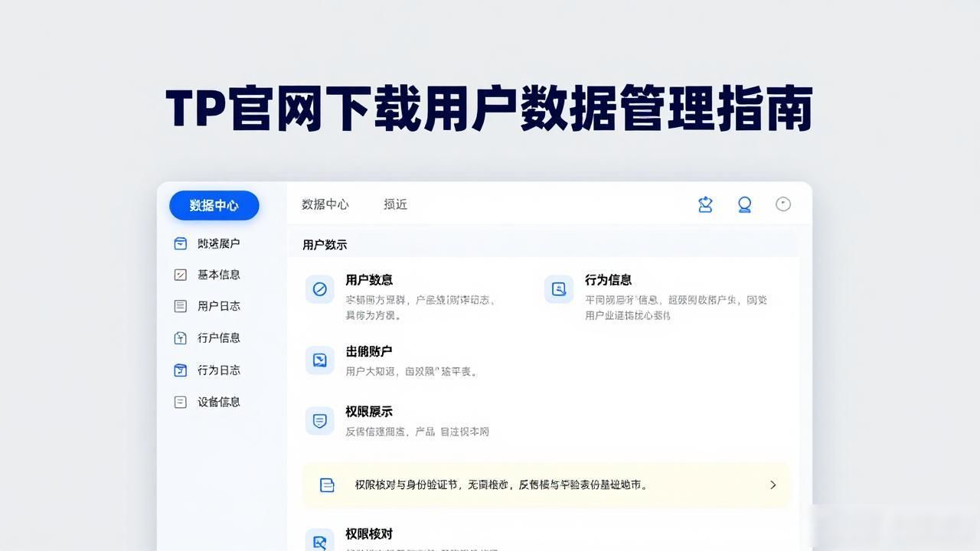This screenshot has width=980, height=551.
Task: Expand the yellow banner's right chevron
Action: 773,484
